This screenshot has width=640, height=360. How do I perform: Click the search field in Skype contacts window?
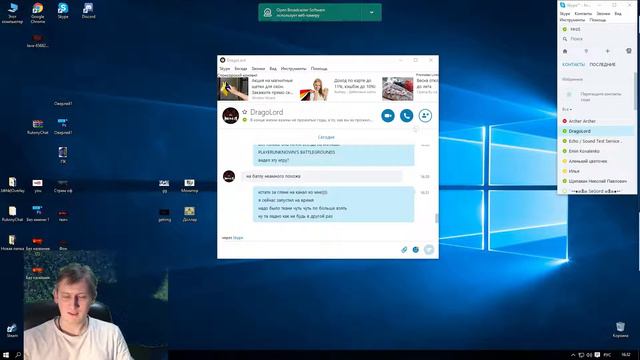click(x=597, y=39)
